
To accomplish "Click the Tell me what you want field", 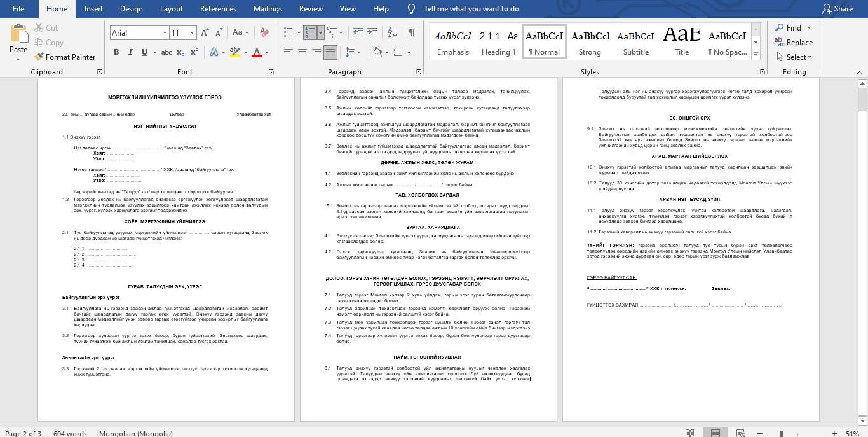I will click(x=471, y=9).
